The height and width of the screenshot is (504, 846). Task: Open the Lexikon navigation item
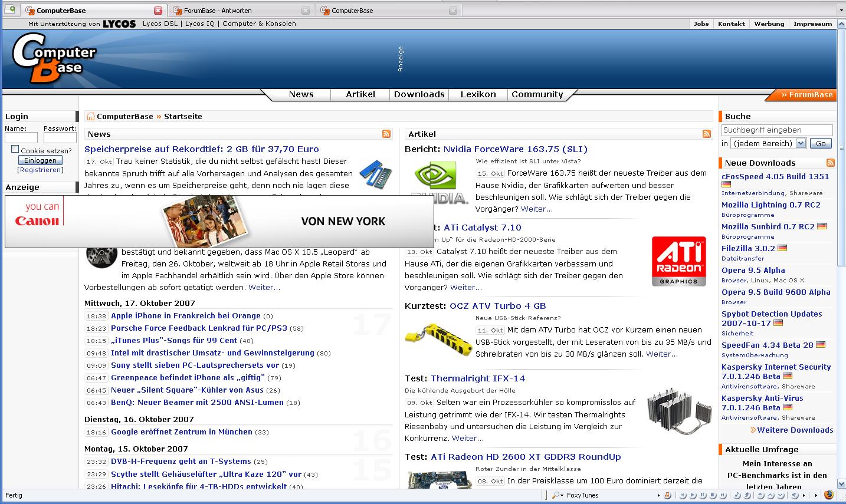(x=478, y=94)
